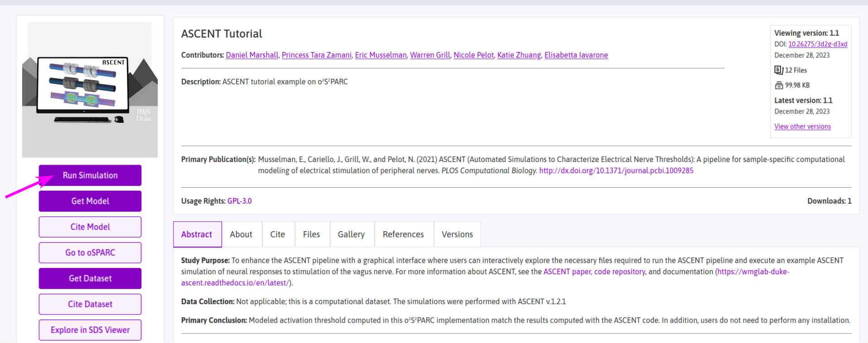Open the code repository link
The width and height of the screenshot is (868, 343).
tap(619, 272)
